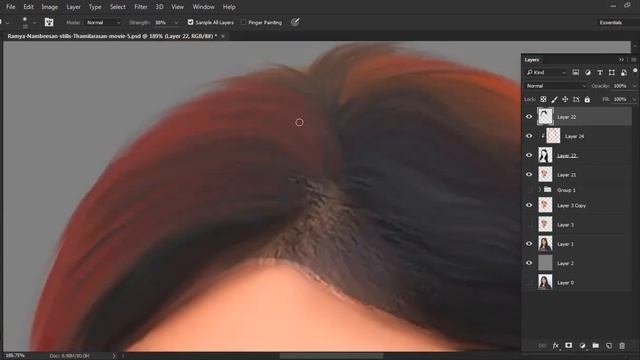
Task: Open the Window menu
Action: click(x=203, y=7)
